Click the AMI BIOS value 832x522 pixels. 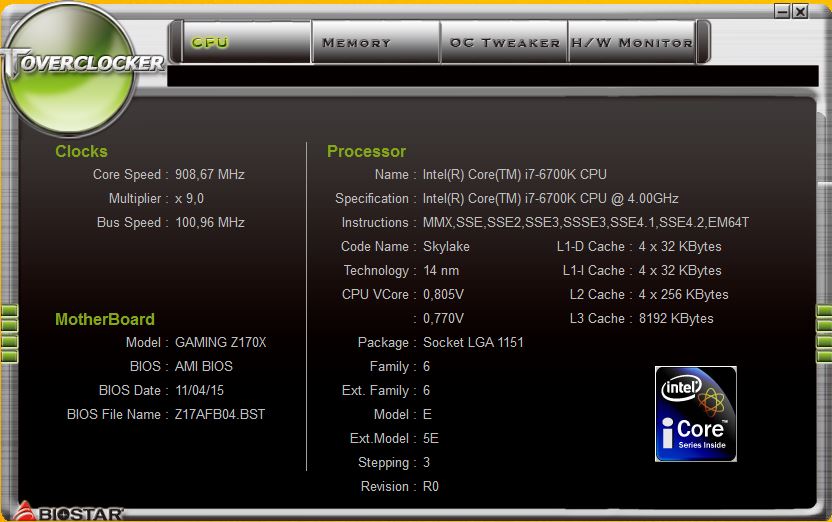(204, 367)
